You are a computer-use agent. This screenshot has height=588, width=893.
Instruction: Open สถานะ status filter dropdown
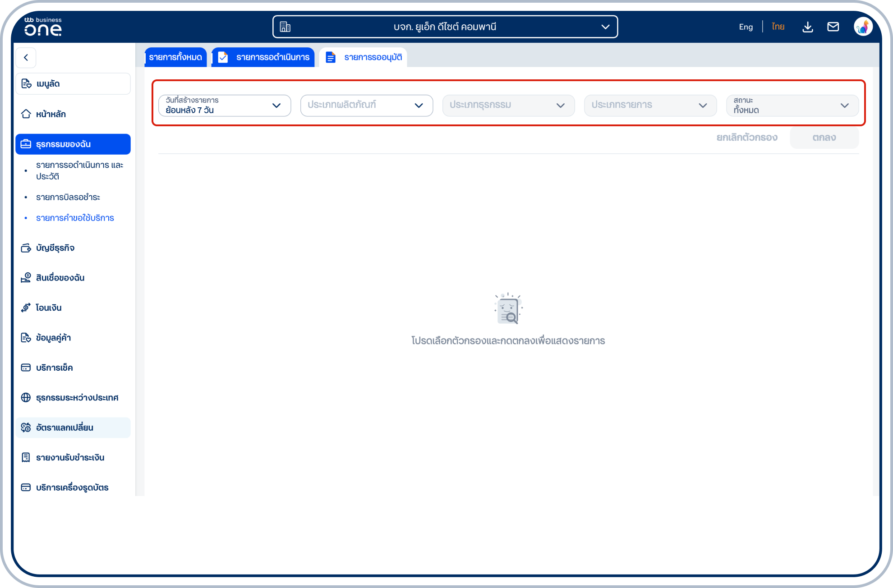coord(792,106)
